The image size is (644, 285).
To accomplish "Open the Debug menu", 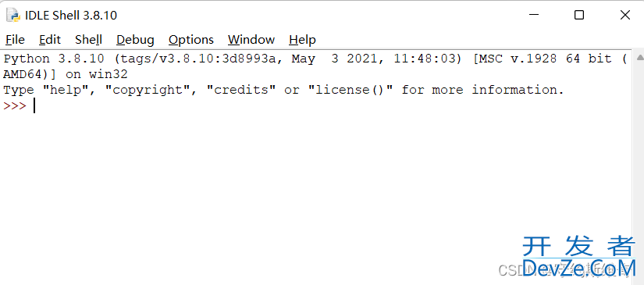I will click(x=135, y=40).
